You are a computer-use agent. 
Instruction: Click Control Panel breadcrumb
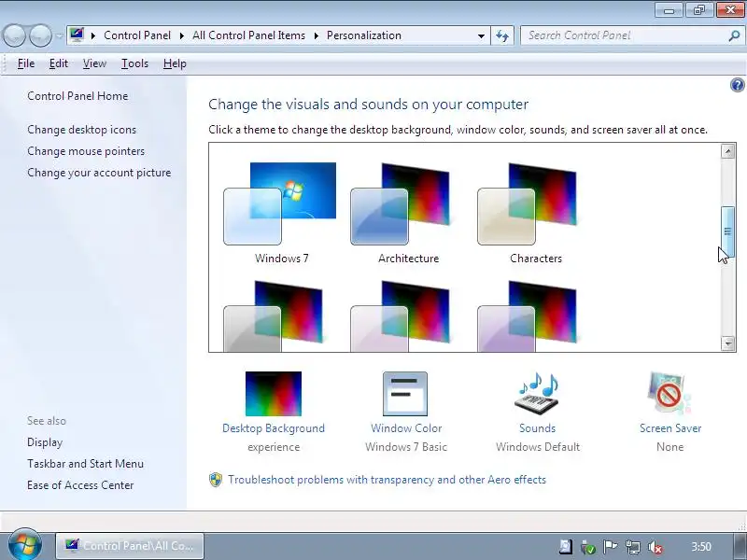click(137, 35)
